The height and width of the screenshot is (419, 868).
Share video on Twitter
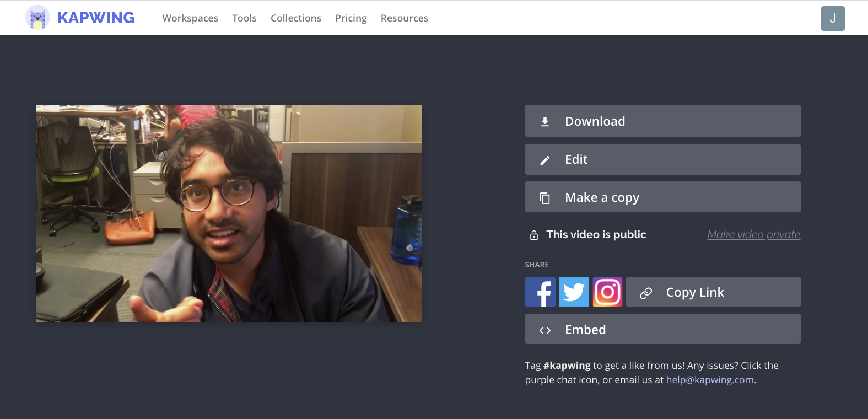point(574,292)
